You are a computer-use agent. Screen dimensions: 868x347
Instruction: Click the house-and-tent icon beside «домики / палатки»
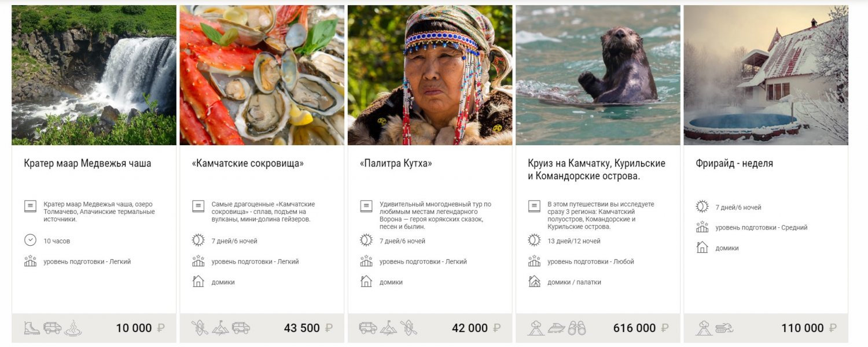click(x=534, y=282)
